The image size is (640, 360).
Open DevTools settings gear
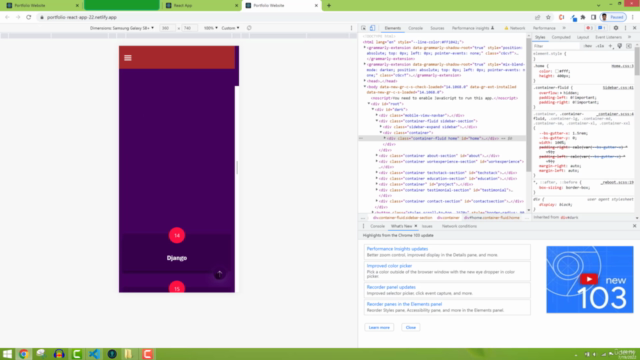click(616, 28)
